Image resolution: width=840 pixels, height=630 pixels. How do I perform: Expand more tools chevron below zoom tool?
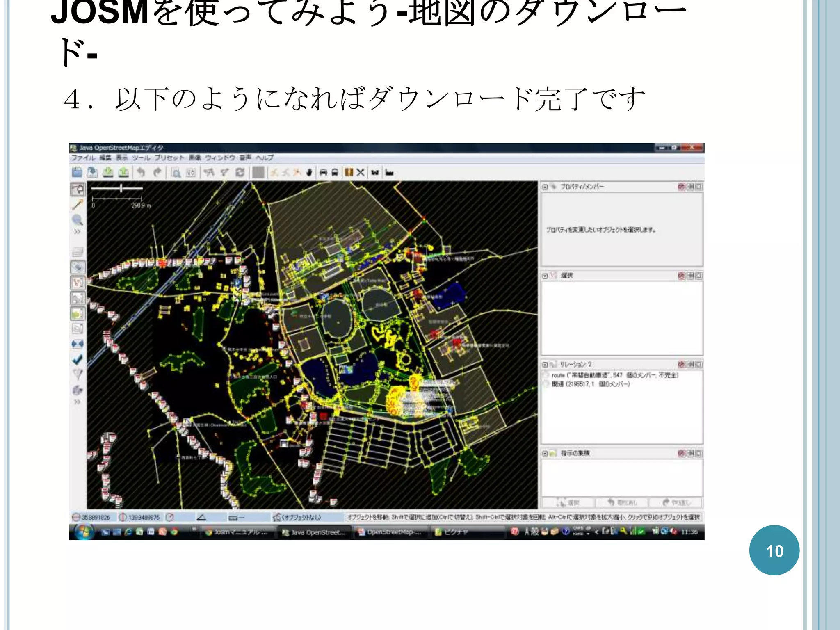pos(77,232)
